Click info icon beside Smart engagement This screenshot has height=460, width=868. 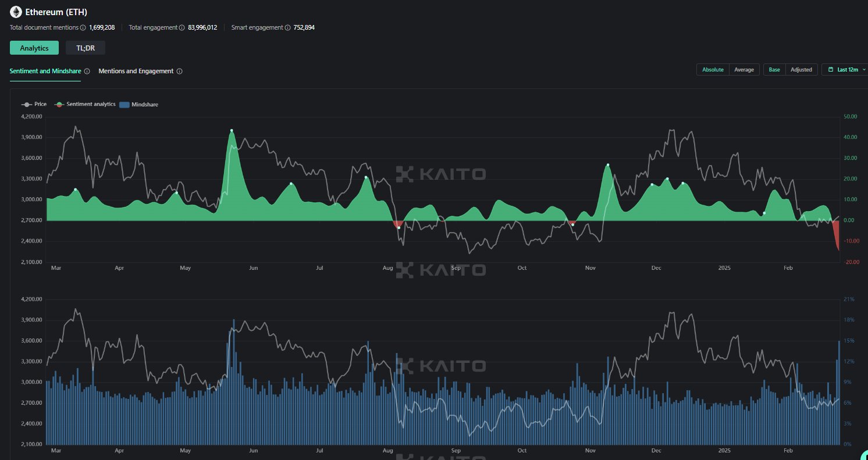[287, 27]
